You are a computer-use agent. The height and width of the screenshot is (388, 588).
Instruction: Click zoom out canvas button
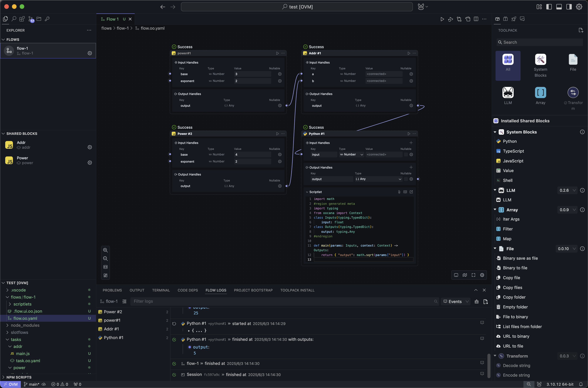click(105, 259)
